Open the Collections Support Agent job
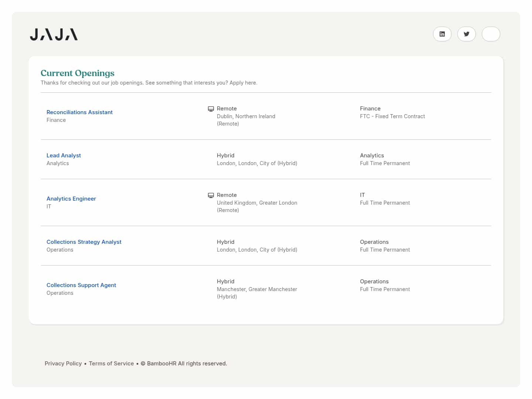 tap(81, 285)
